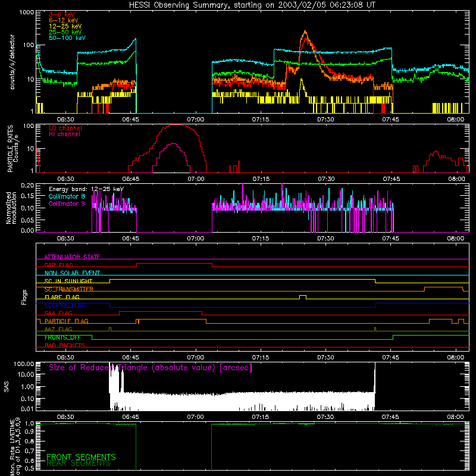The height and width of the screenshot is (476, 476).
Task: Click the 0.05 tick on modulation axis
Action: 27,220
